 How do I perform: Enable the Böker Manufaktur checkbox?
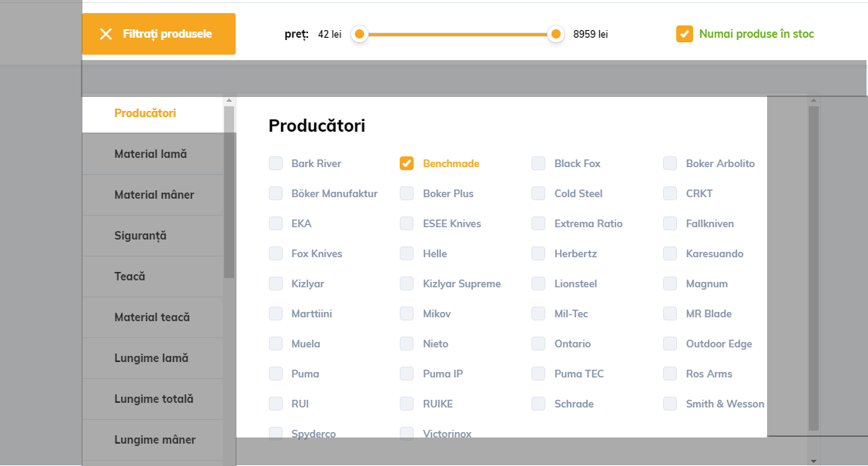(276, 193)
